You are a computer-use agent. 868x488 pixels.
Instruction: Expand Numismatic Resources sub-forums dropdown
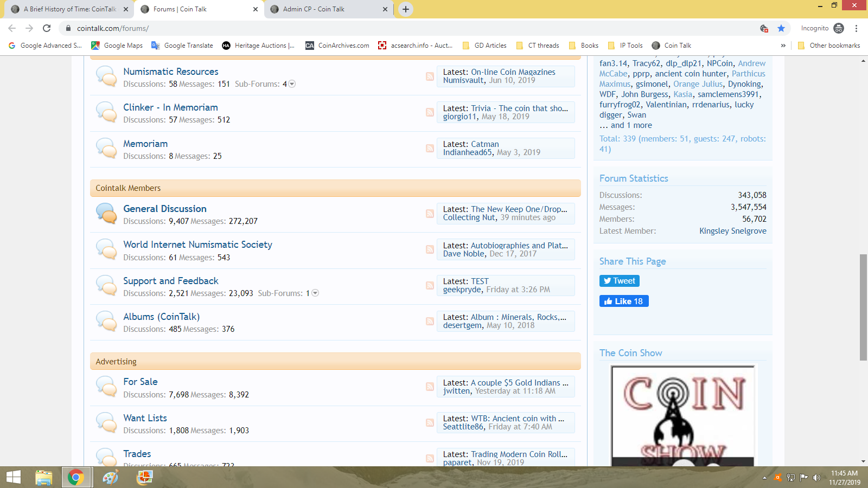[x=292, y=84]
